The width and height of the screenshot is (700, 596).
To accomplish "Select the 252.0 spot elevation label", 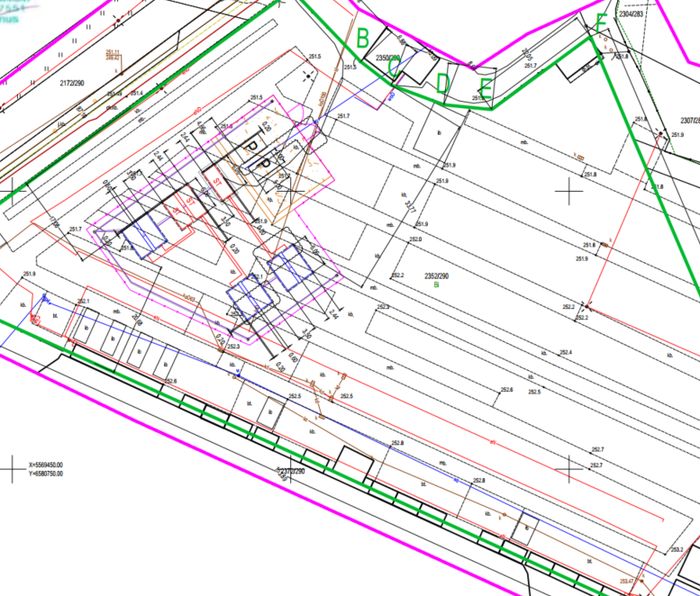I will (415, 239).
